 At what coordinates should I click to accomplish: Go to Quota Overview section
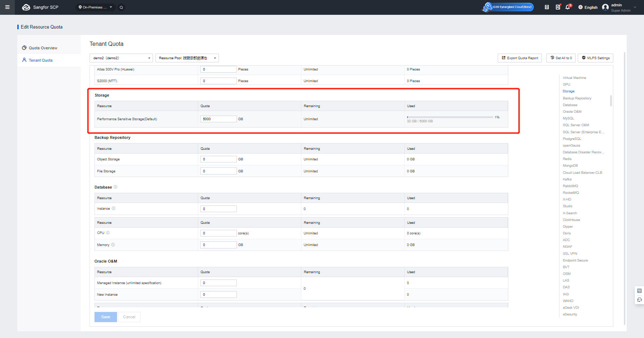(43, 48)
